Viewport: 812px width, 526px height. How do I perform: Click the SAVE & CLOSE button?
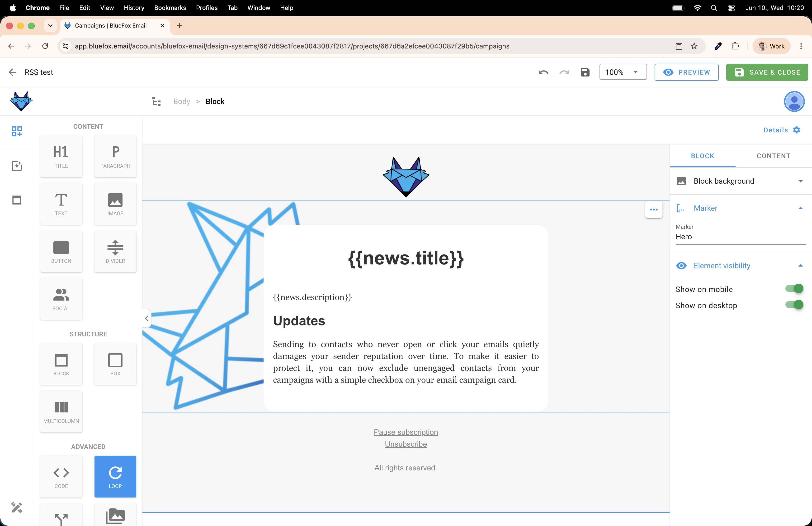pos(767,72)
